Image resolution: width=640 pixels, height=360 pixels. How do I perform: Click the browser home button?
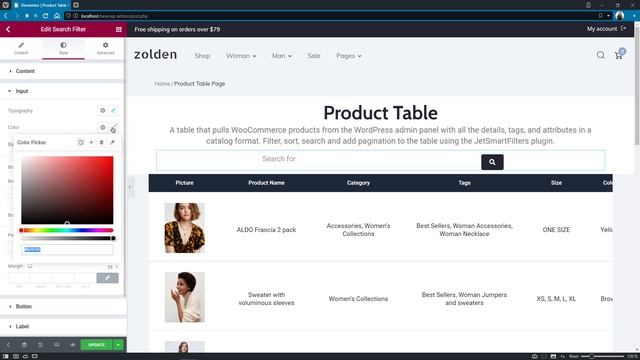click(x=57, y=16)
